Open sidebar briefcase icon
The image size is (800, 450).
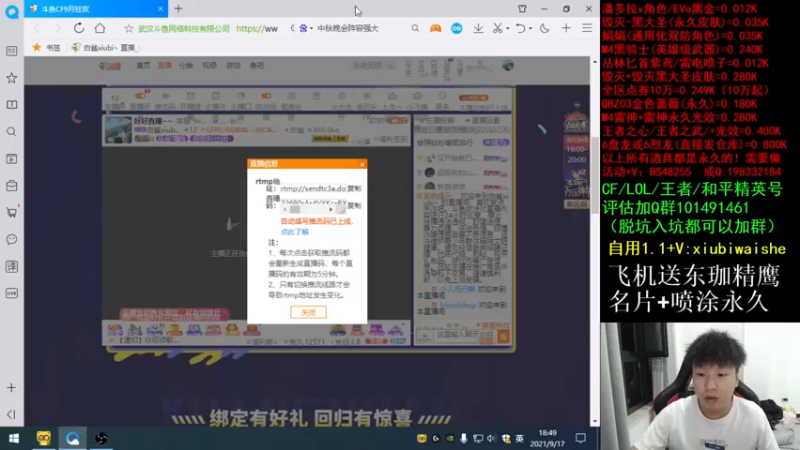[11, 186]
